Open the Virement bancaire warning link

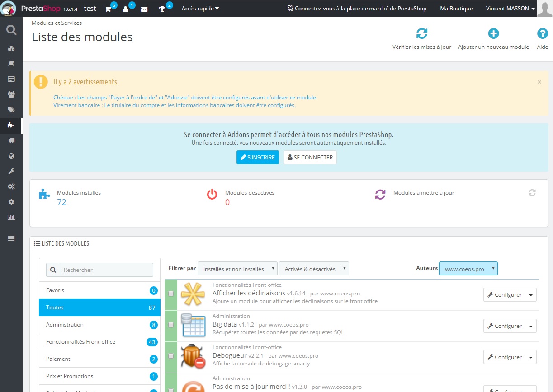click(175, 105)
